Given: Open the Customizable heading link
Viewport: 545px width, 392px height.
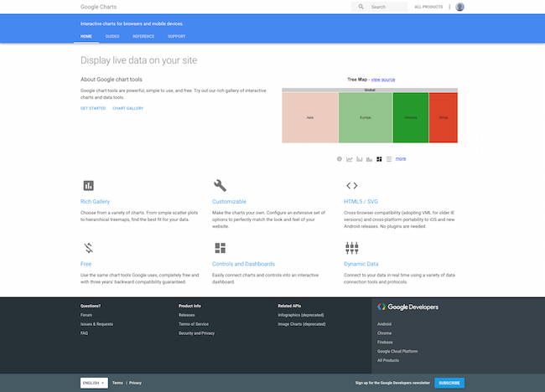Looking at the screenshot, I should click(229, 201).
